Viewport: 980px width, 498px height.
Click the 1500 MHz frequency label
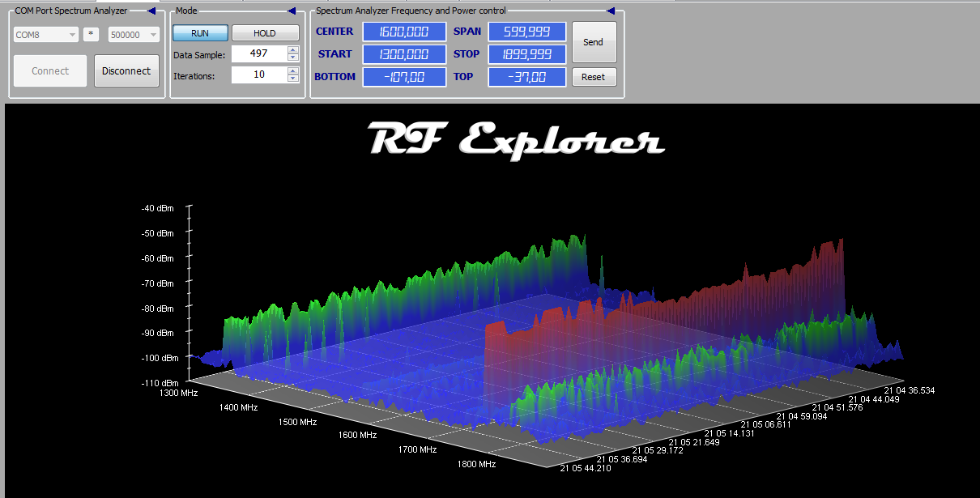pos(297,422)
